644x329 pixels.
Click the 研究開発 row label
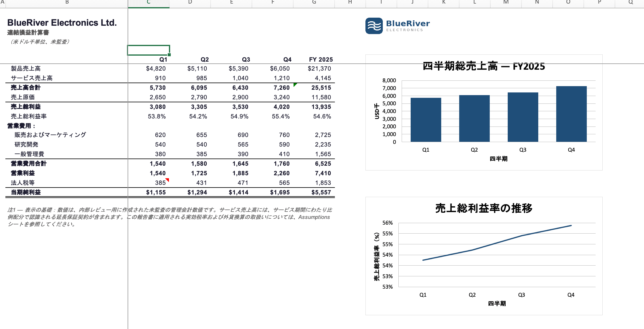click(26, 144)
